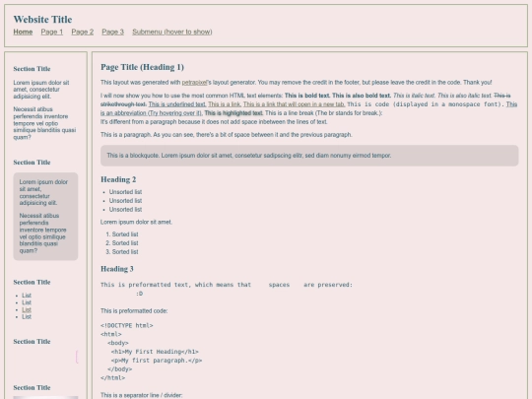Click the Page Title (Heading 1) heading
532x399 pixels.
[142, 67]
